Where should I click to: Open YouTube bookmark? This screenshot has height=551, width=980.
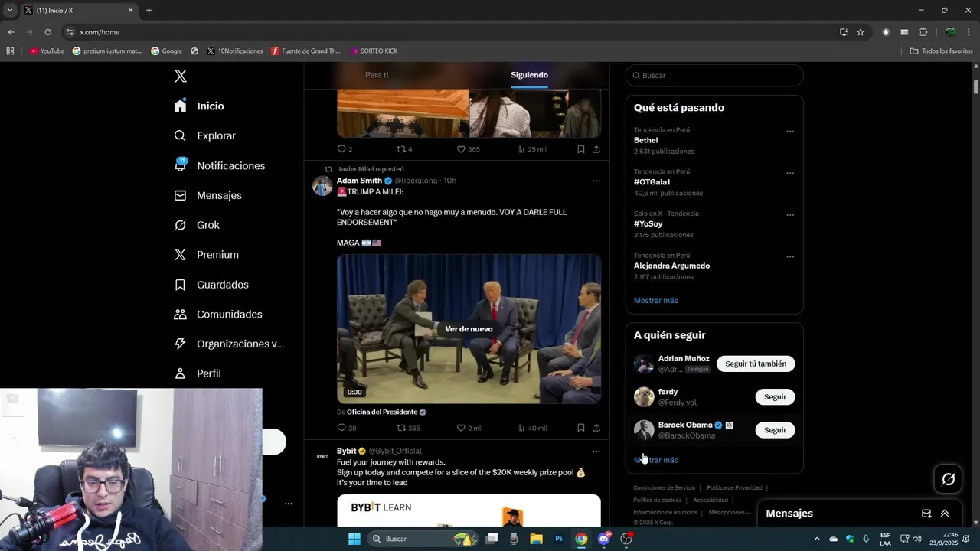click(x=47, y=51)
